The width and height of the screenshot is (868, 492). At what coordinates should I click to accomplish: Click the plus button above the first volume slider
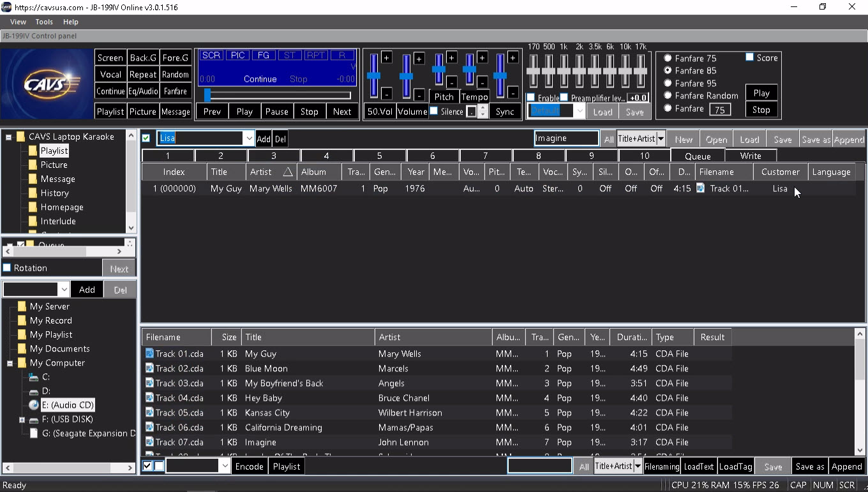point(387,58)
